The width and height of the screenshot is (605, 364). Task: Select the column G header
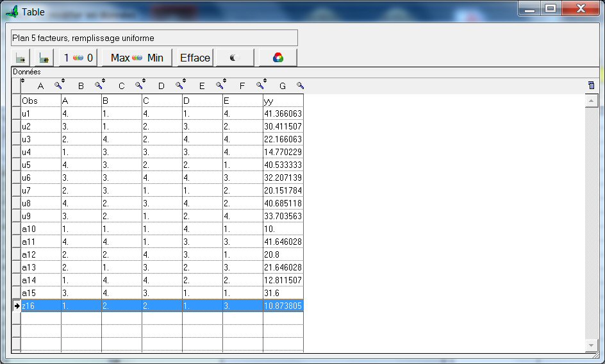(x=283, y=86)
